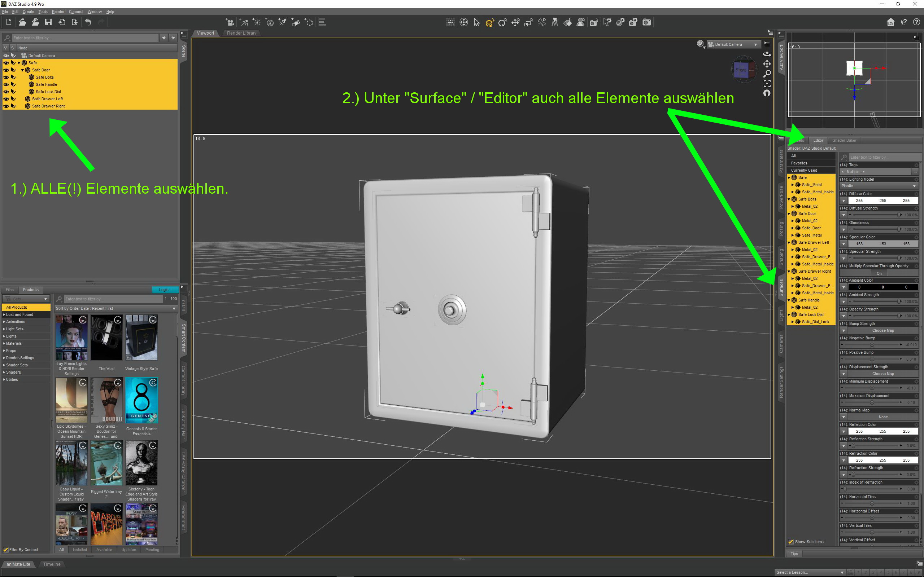Select the Rotate tool icon
The width and height of the screenshot is (924, 577).
click(x=502, y=22)
